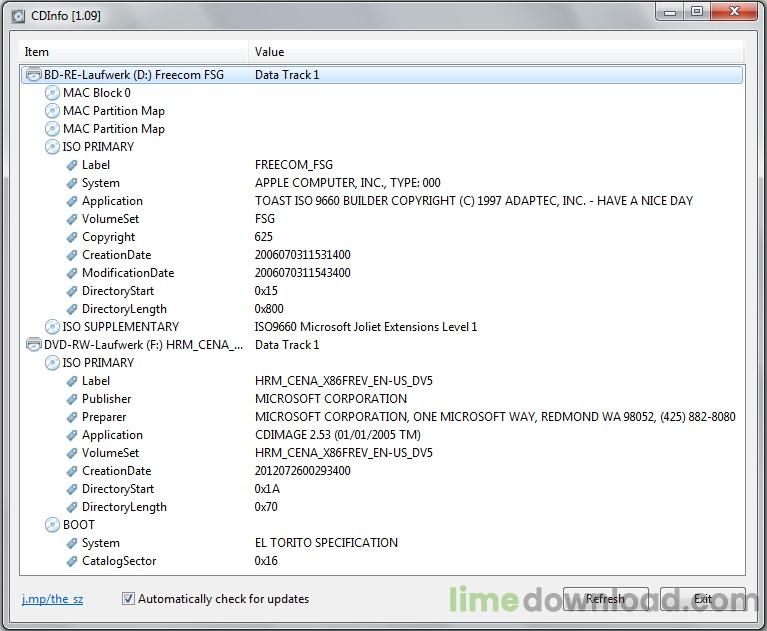Select the second MAC Partition Map entry
Image resolution: width=767 pixels, height=631 pixels.
(x=113, y=129)
